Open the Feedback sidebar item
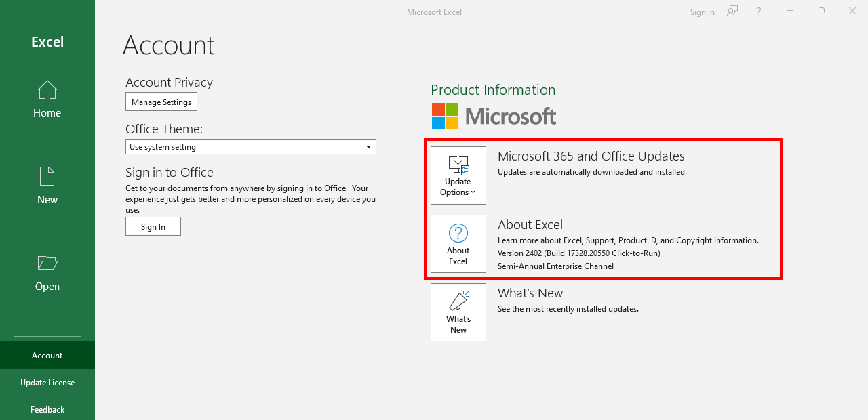 click(x=47, y=410)
